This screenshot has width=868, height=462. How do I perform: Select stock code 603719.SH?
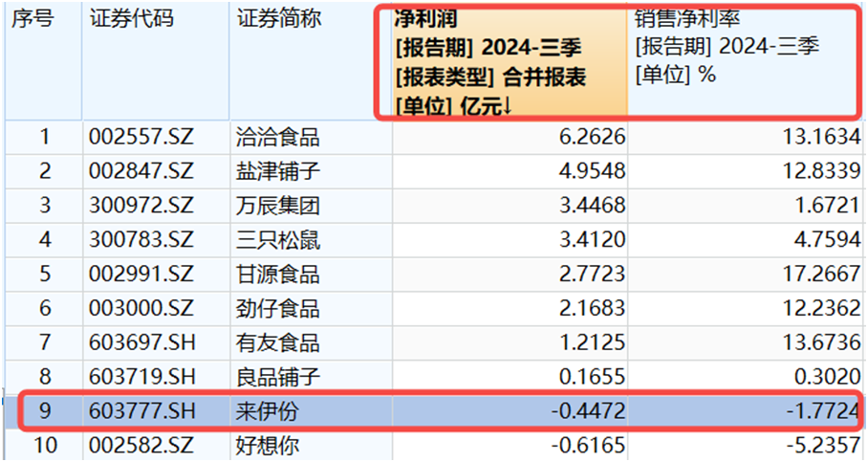(142, 377)
